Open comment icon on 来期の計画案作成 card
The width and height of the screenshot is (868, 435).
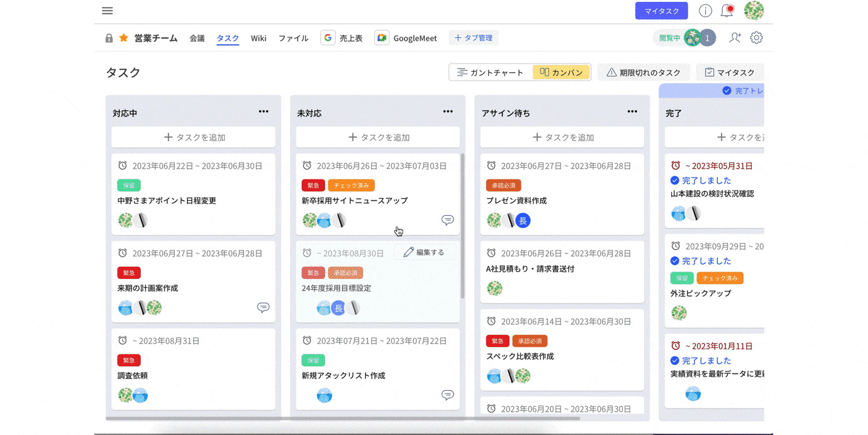(x=264, y=307)
